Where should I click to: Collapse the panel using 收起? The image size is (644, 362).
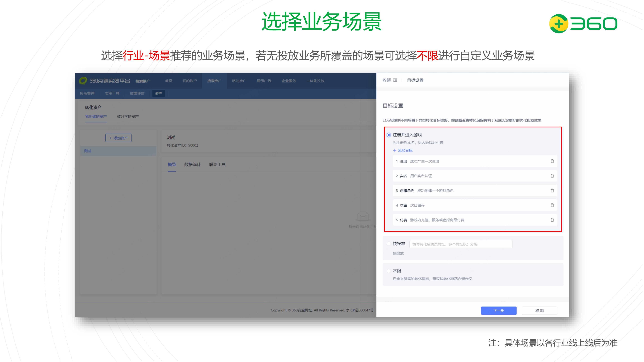[x=387, y=80]
